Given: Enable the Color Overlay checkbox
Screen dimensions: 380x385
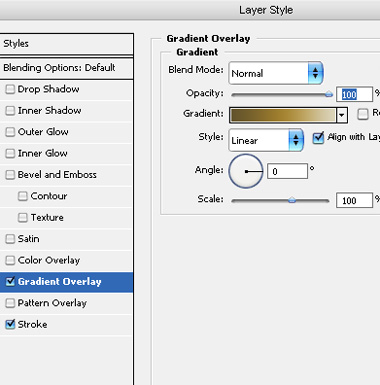Looking at the screenshot, I should [10, 260].
